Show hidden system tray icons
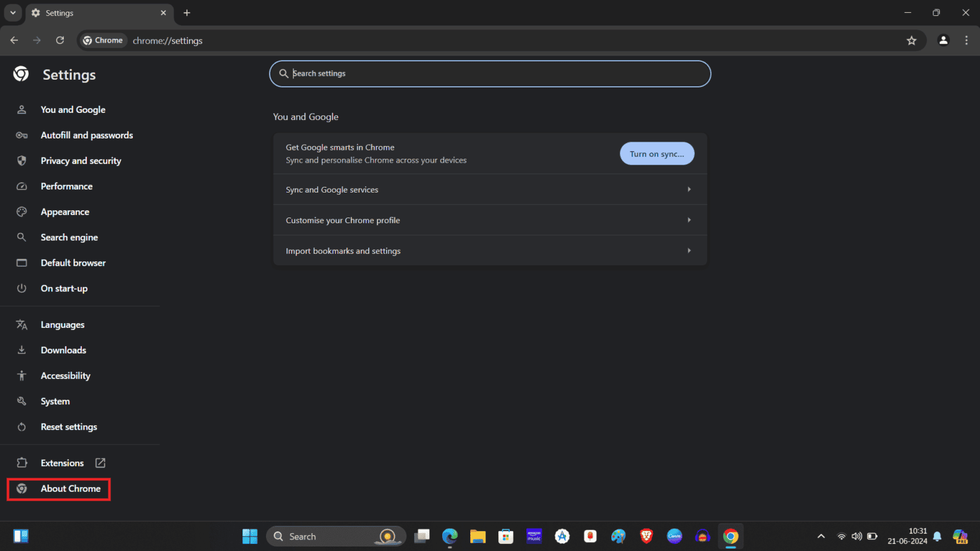This screenshot has width=980, height=551. [x=821, y=536]
